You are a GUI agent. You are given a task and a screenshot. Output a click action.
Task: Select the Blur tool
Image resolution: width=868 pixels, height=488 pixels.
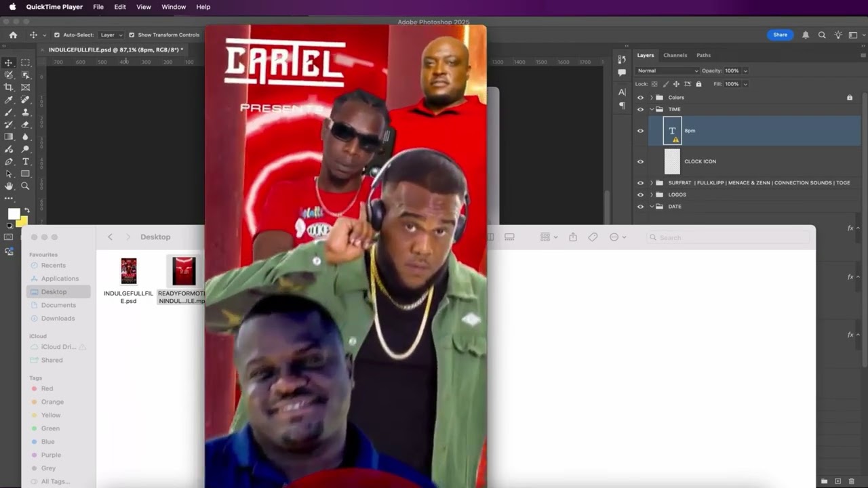(x=25, y=137)
